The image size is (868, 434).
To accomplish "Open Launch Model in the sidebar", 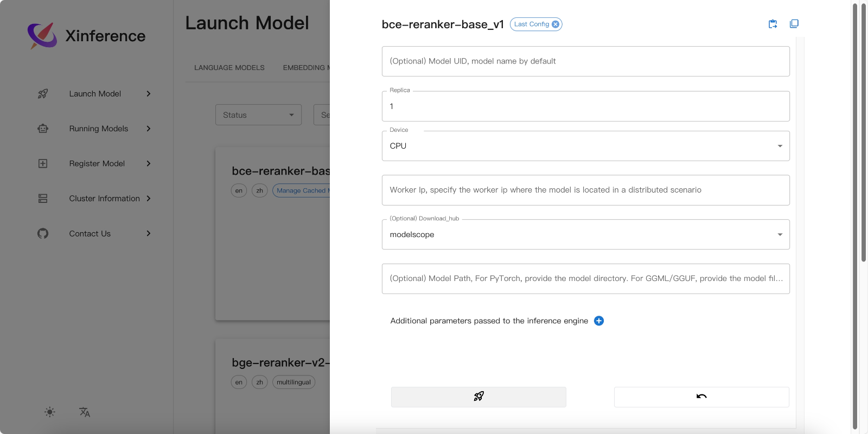I will [95, 94].
